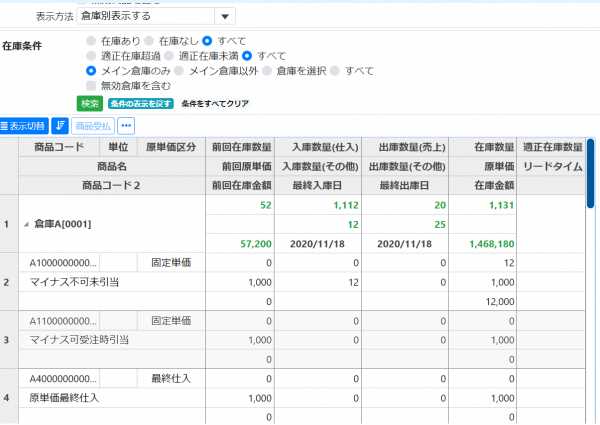600x425 pixels.
Task: Select row number 2 header
Action: pos(7,282)
